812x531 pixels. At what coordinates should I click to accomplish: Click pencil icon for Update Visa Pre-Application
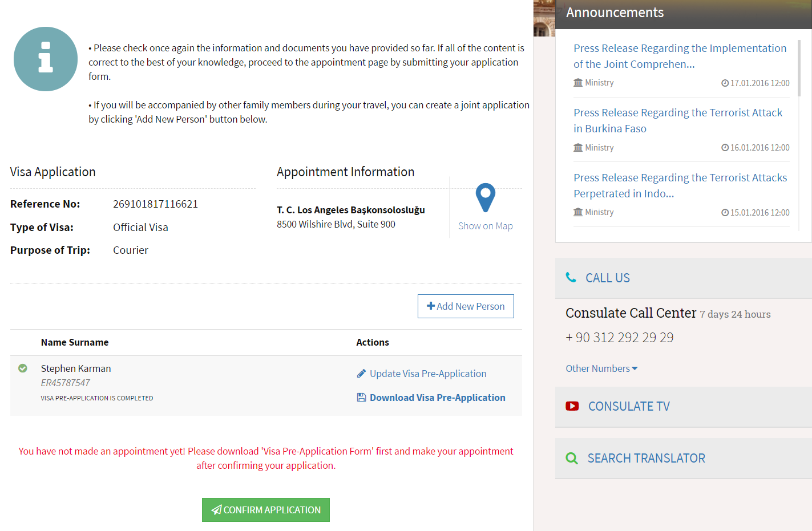tap(361, 374)
